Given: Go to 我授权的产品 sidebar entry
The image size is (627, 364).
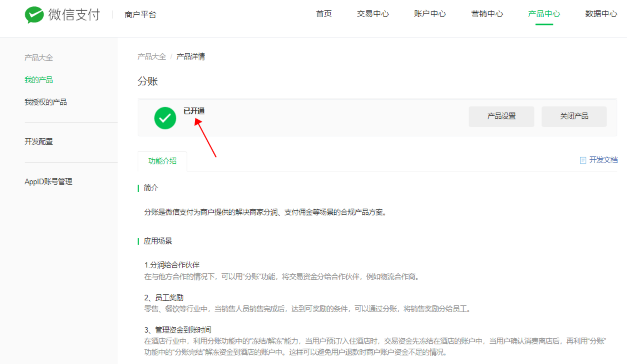Looking at the screenshot, I should coord(46,102).
